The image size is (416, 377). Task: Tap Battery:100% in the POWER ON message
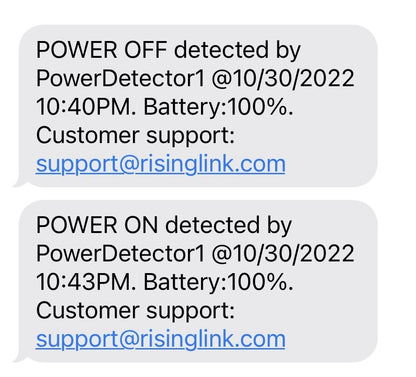(x=216, y=283)
